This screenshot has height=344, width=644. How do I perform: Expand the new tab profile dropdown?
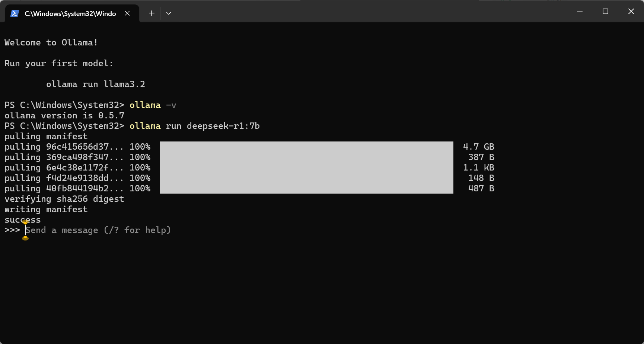pyautogui.click(x=169, y=13)
